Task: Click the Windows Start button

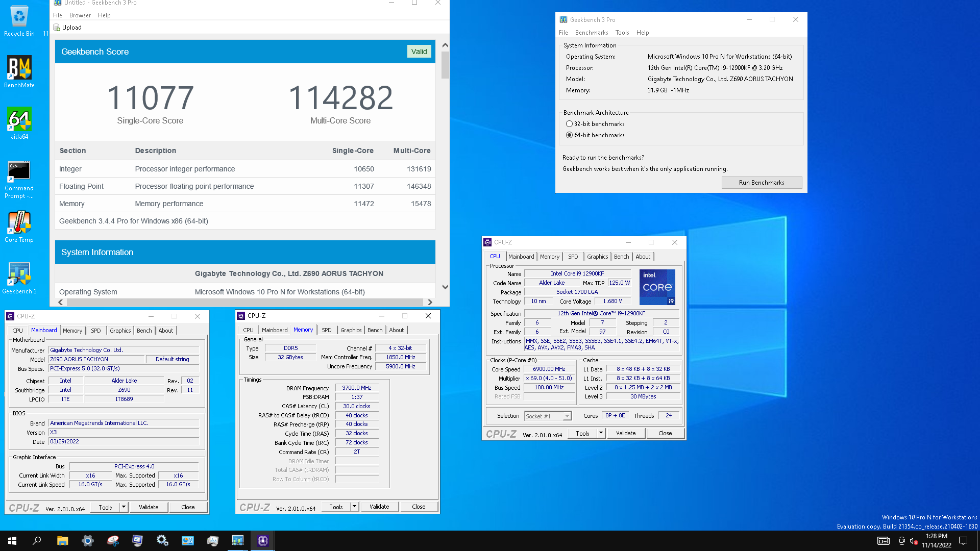Action: click(12, 541)
